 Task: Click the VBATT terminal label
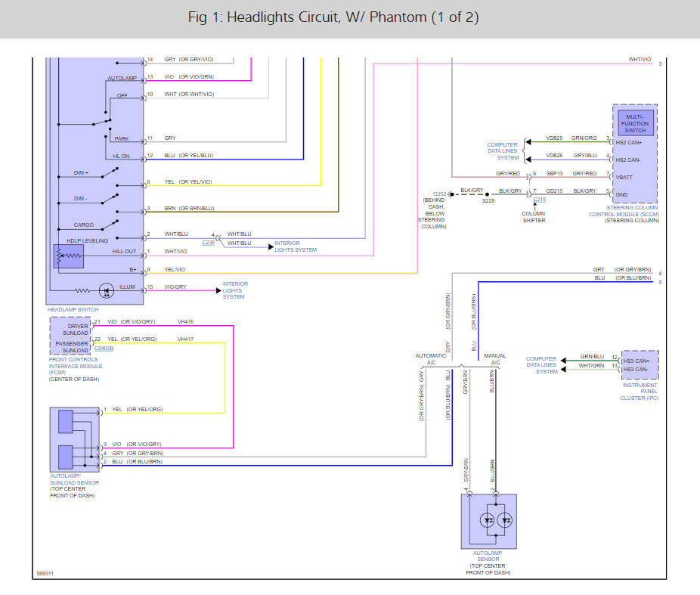pyautogui.click(x=624, y=177)
